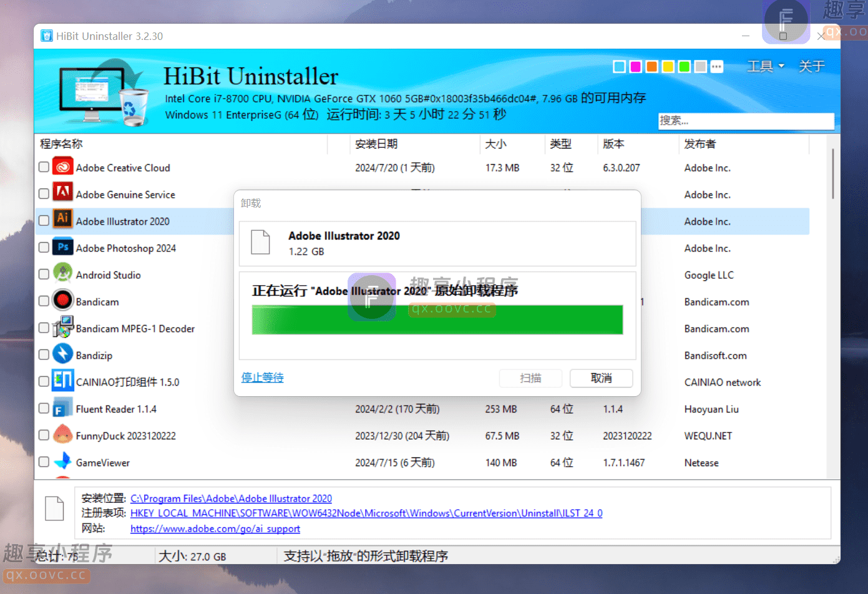Viewport: 868px width, 594px height.
Task: Click the Adobe Creative Cloud app icon
Action: [63, 167]
